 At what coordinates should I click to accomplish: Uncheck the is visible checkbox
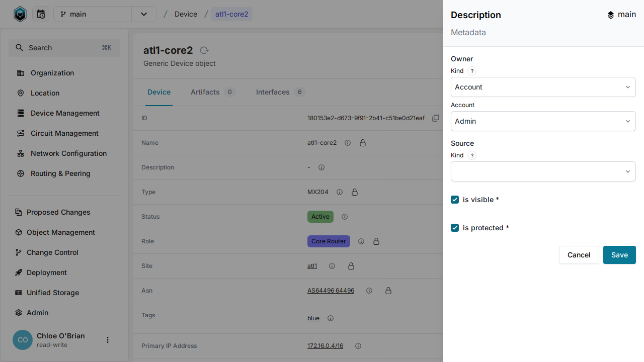pos(455,200)
